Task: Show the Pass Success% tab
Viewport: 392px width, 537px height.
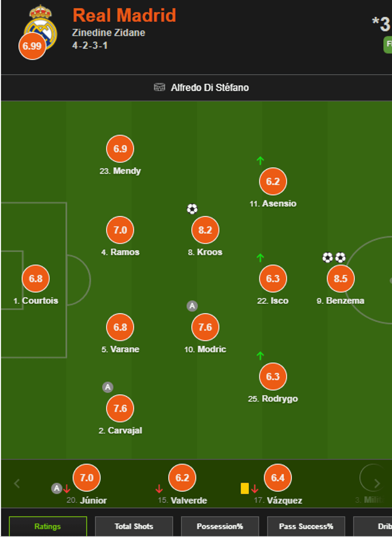Action: (x=306, y=526)
